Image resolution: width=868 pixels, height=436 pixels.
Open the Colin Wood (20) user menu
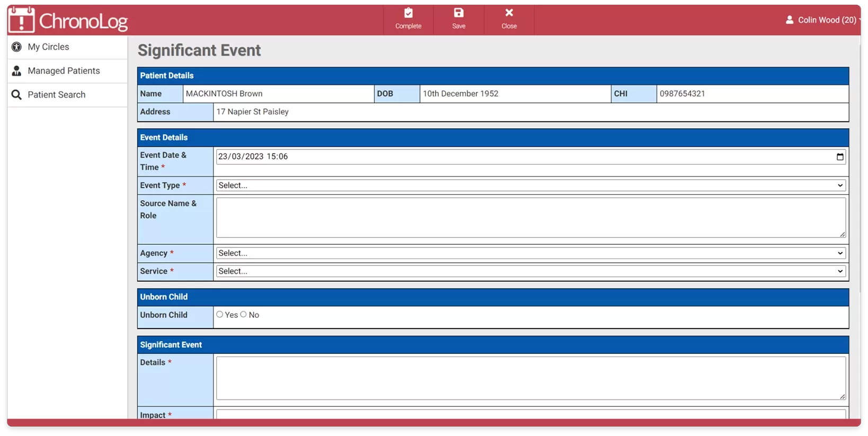[827, 20]
